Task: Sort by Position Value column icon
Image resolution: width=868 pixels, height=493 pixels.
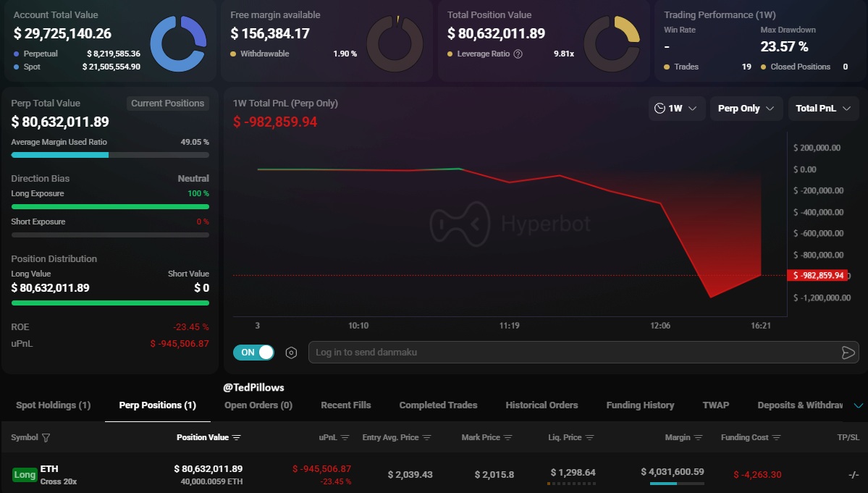Action: click(237, 438)
